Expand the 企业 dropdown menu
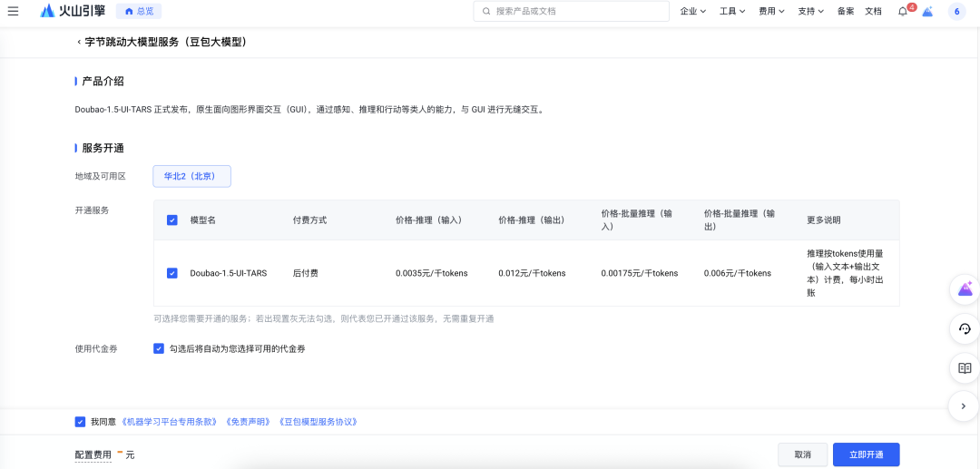 click(694, 11)
